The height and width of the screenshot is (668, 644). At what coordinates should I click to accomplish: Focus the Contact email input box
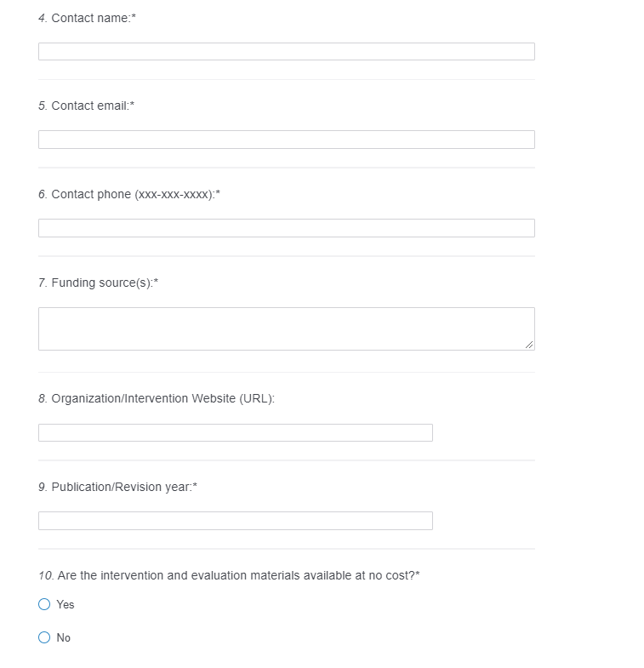click(x=286, y=140)
